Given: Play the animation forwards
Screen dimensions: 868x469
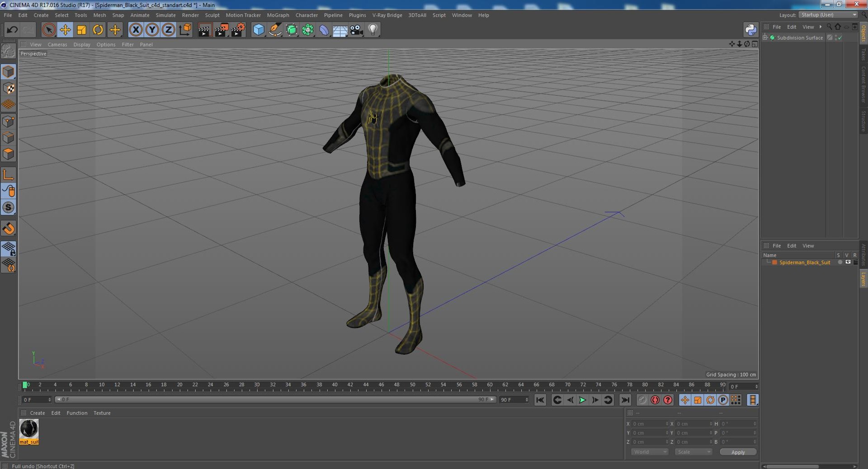Looking at the screenshot, I should pos(582,400).
